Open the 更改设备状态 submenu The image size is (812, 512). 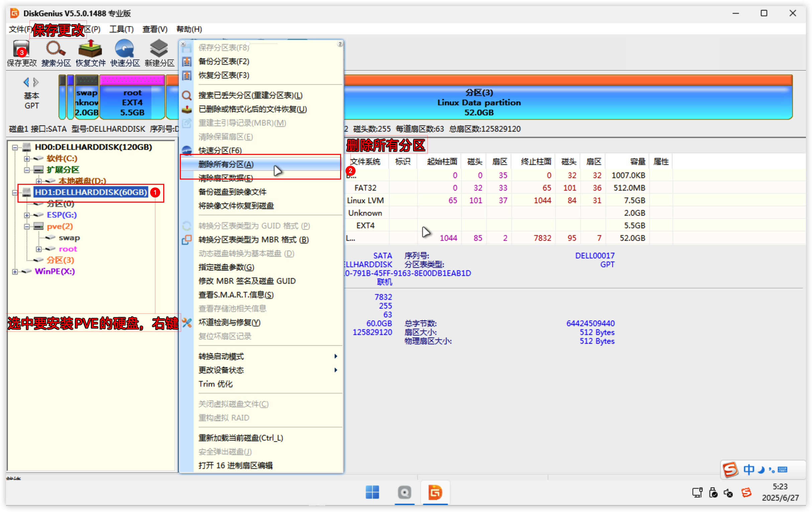click(x=268, y=370)
